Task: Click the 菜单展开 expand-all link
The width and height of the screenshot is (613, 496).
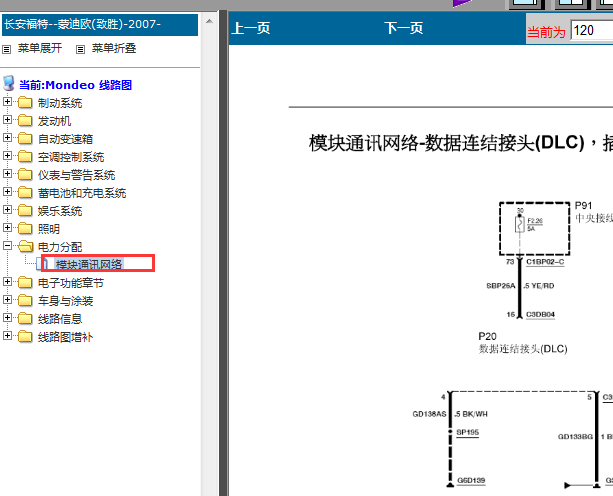Action: 40,48
